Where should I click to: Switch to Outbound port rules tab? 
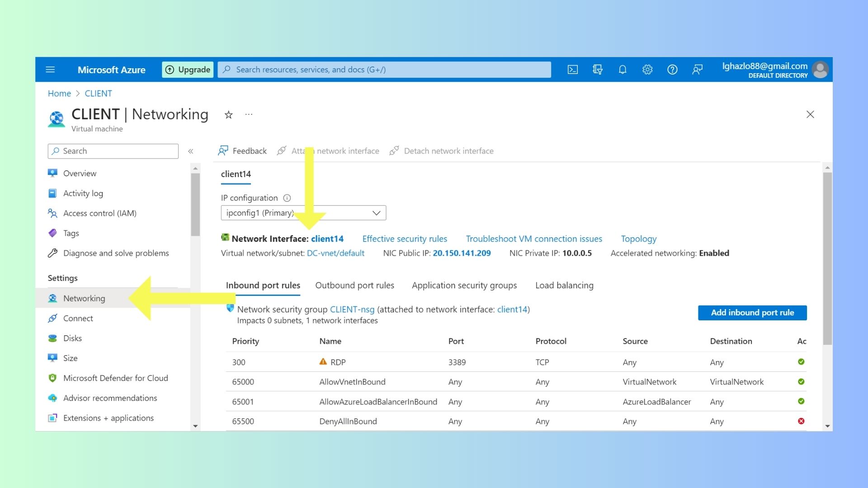coord(354,286)
